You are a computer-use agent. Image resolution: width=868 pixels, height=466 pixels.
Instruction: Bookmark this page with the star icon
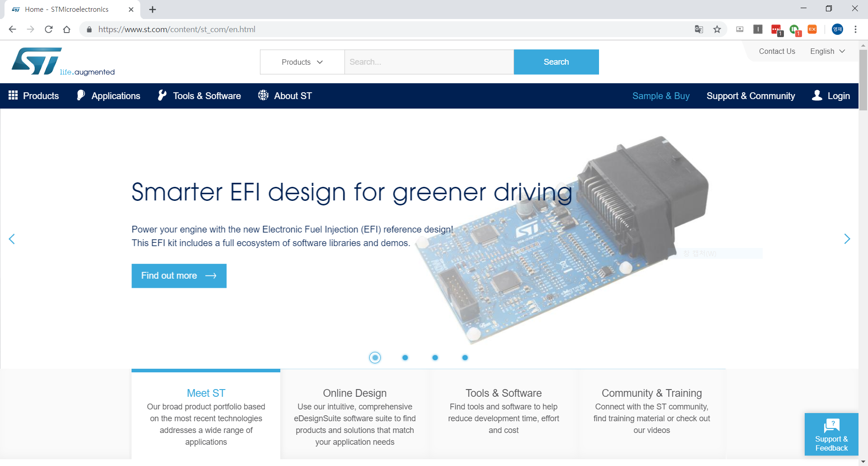pos(717,29)
